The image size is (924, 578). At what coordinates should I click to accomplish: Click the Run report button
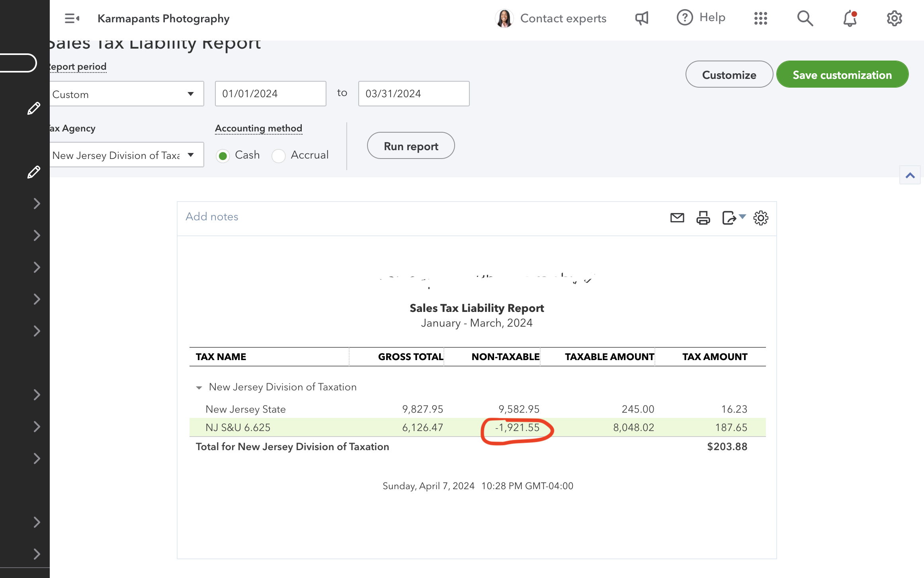pyautogui.click(x=410, y=146)
